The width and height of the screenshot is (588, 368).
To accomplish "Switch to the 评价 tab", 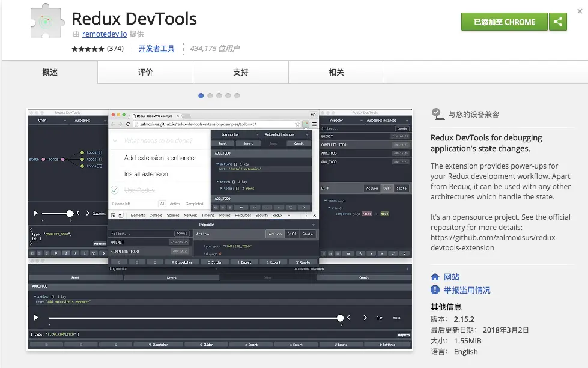I will 144,71.
